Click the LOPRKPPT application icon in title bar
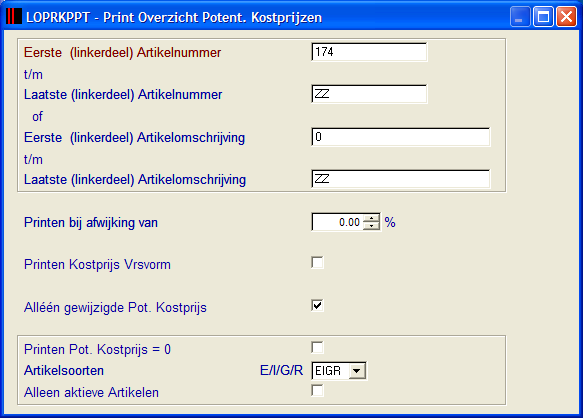583x418 pixels. [14, 16]
